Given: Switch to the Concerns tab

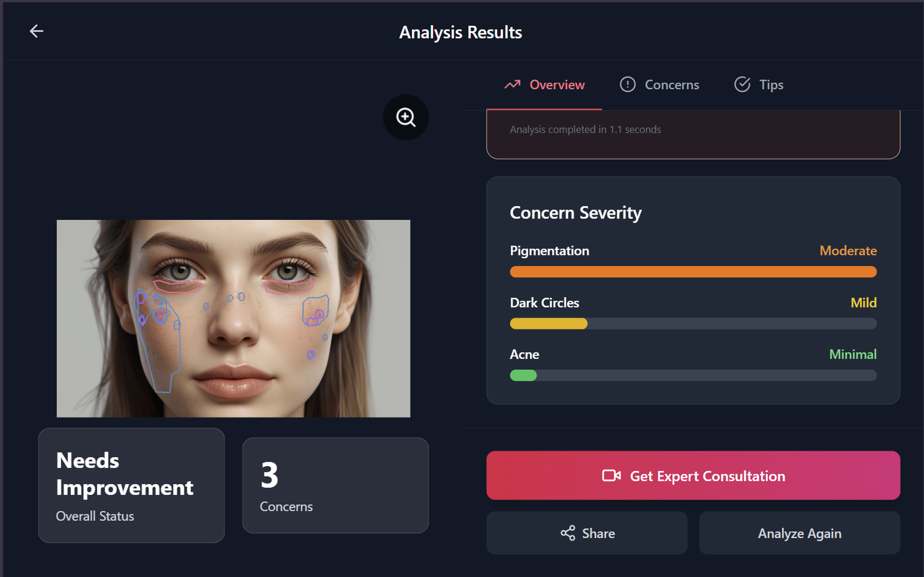Looking at the screenshot, I should click(672, 84).
